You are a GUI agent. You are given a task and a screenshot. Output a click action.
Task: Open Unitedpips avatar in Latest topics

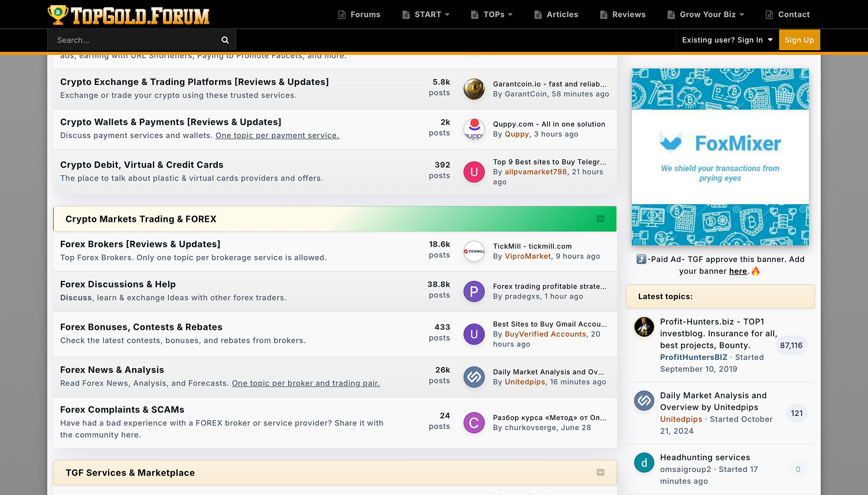[x=644, y=401]
